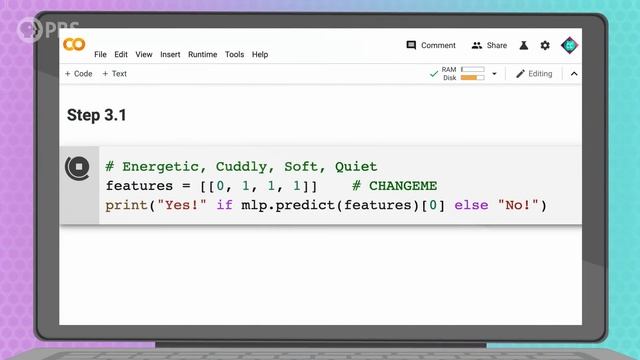The image size is (640, 360).
Task: Open the Comment panel
Action: (431, 45)
